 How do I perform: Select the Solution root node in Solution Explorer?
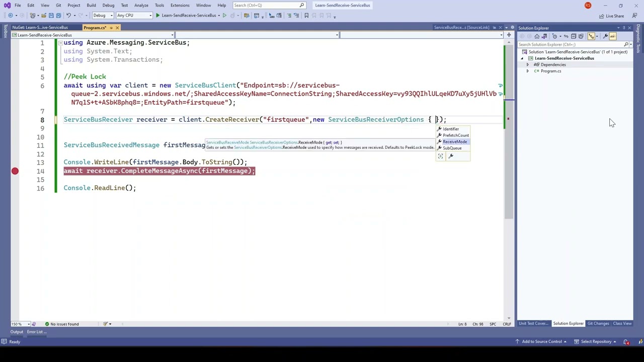[575, 52]
